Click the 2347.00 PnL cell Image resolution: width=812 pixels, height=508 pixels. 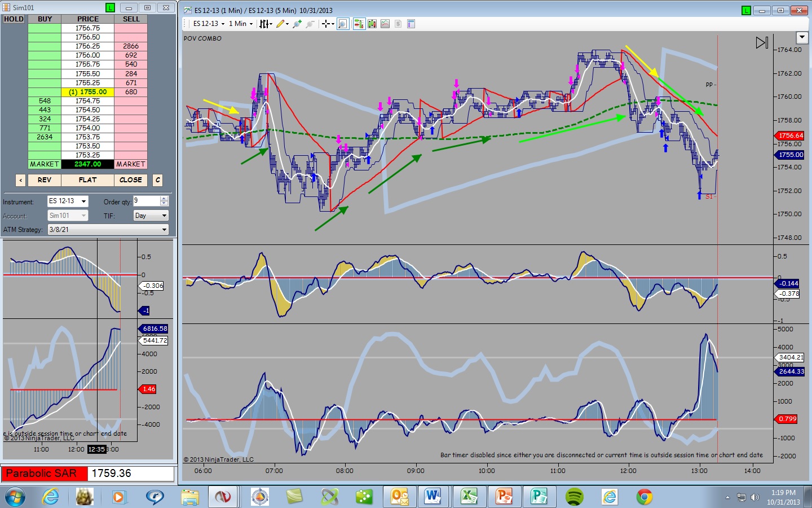click(x=87, y=164)
